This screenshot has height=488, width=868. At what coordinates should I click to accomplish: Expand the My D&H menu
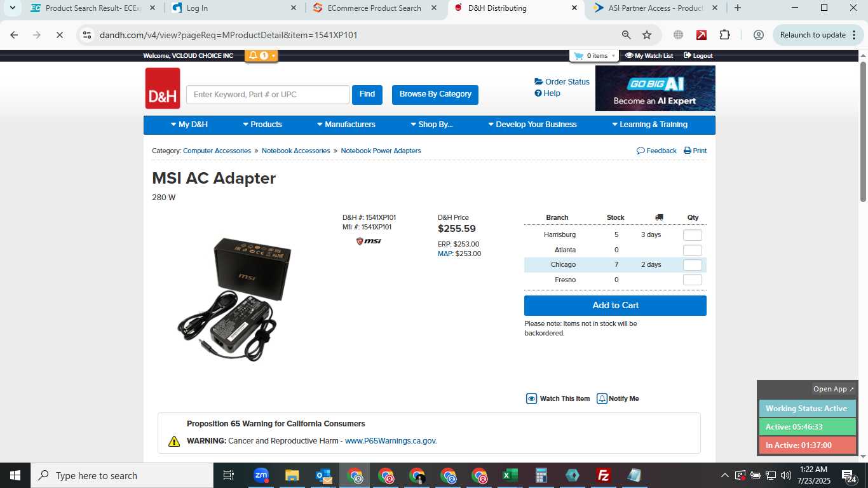(189, 125)
